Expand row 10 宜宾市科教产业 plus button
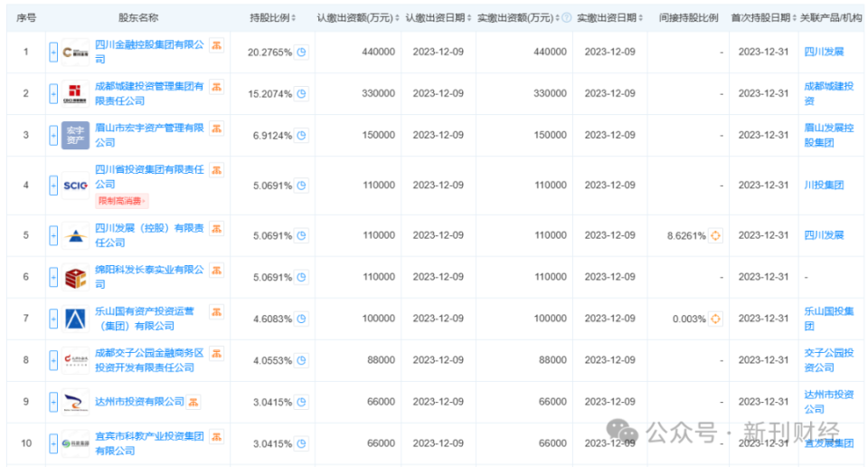Screen dimensions: 868x467 53,443
